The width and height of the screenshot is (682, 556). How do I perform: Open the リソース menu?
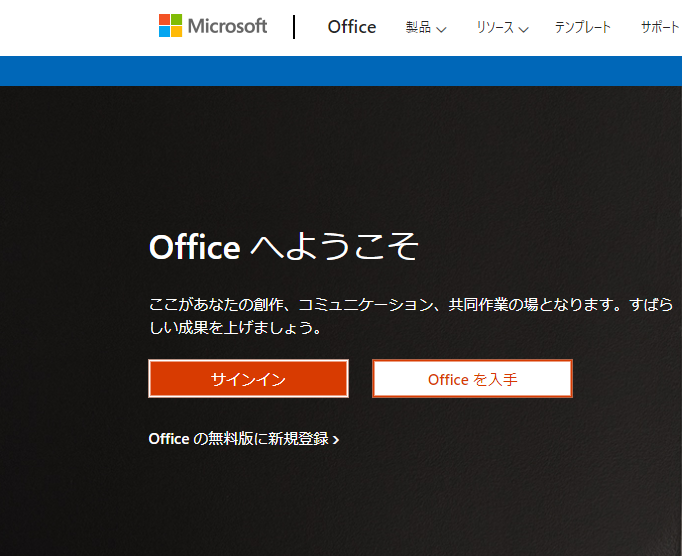tap(495, 28)
